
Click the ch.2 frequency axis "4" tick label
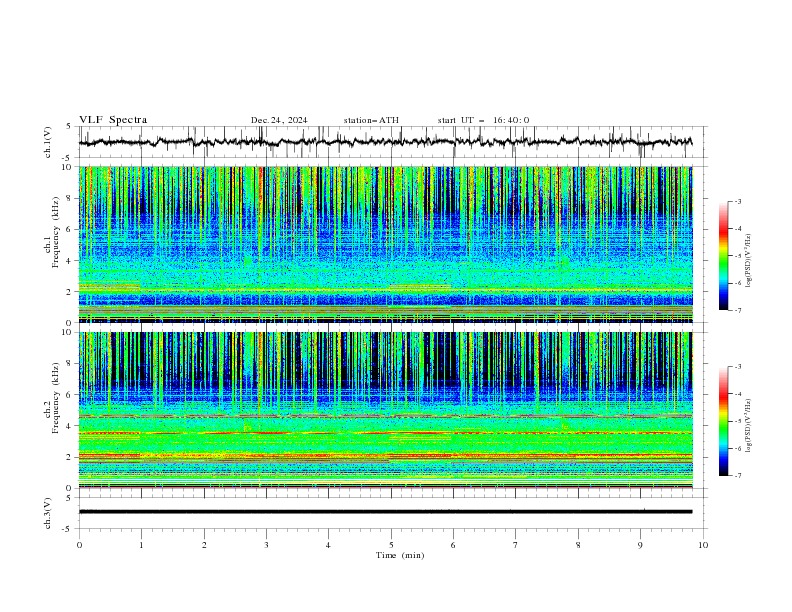pos(71,426)
